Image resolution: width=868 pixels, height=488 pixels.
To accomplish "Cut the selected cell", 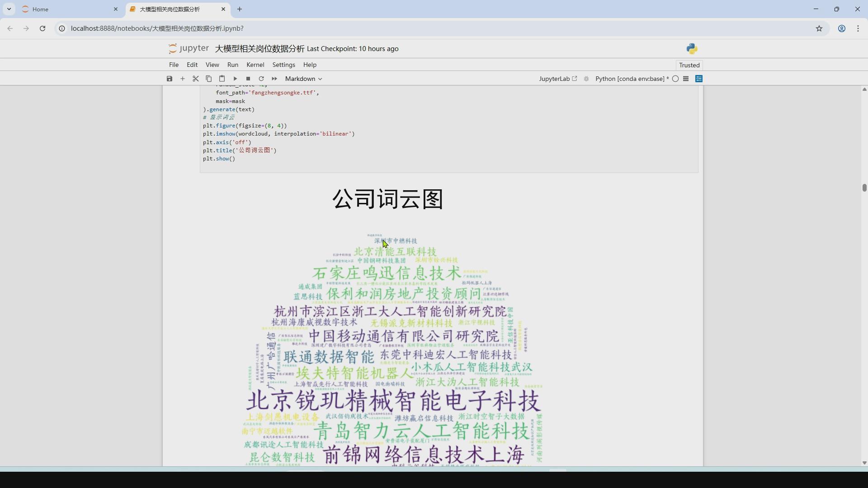I will click(x=195, y=79).
